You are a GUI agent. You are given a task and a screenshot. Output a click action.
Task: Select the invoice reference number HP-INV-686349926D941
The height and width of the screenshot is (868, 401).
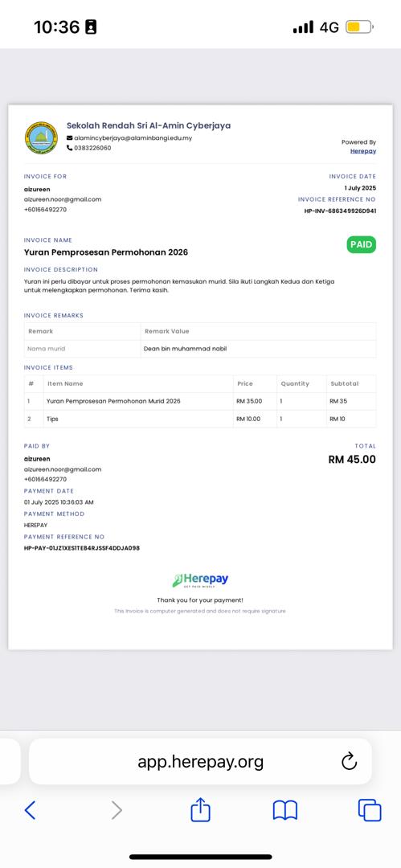(340, 211)
